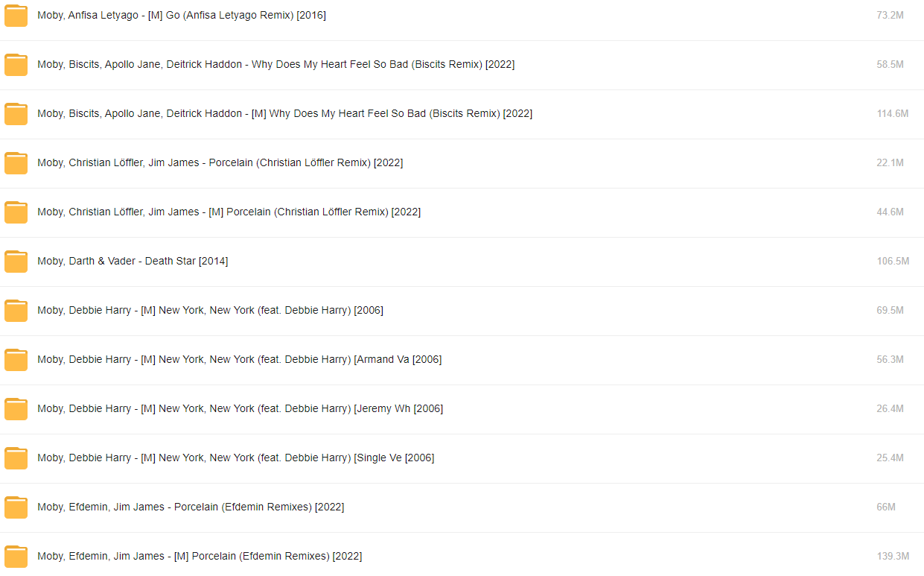Screen dimensions: 924x576
Task: Open [M] Porcelain (Christian Löffler Remix) folder
Action: point(229,212)
